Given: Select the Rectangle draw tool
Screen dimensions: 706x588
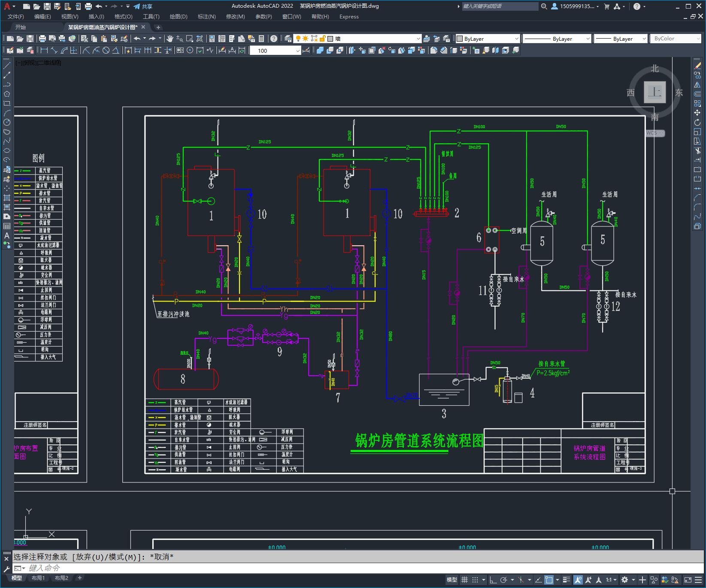Looking at the screenshot, I should (x=7, y=103).
